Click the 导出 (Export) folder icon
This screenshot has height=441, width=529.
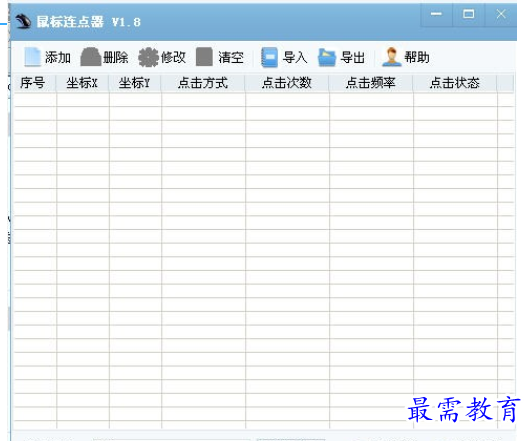point(327,57)
